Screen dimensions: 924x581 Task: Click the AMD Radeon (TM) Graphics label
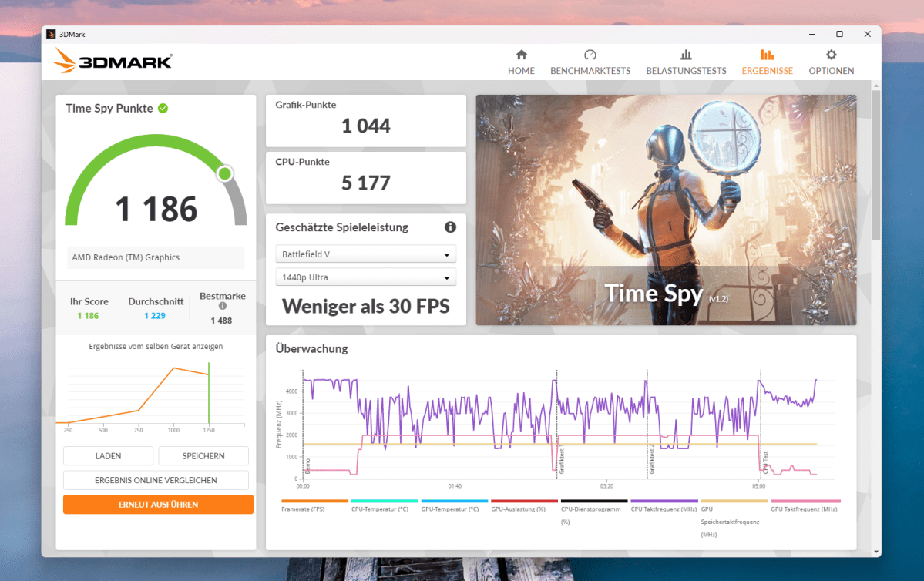click(126, 257)
